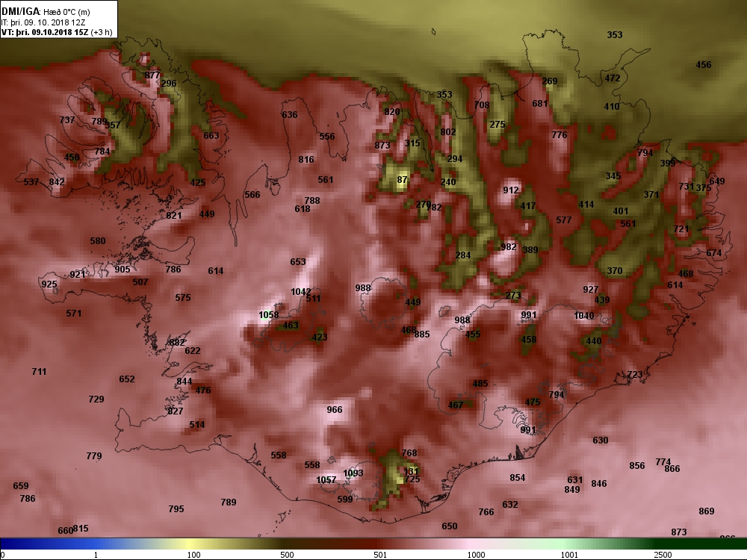Click the '296' value on the map

[169, 84]
